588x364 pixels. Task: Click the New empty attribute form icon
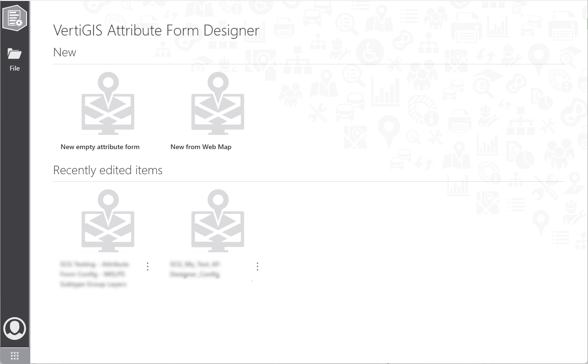(x=108, y=104)
